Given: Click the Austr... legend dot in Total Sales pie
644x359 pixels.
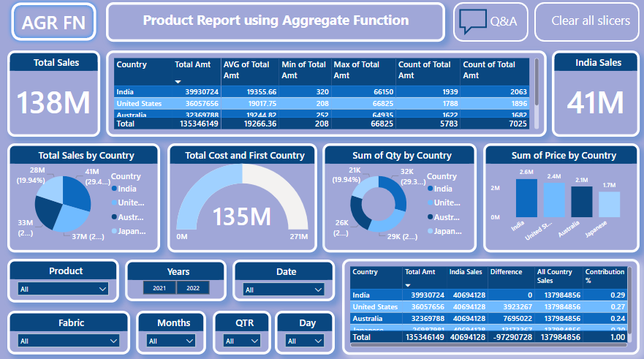Looking at the screenshot, I should pyautogui.click(x=114, y=217).
